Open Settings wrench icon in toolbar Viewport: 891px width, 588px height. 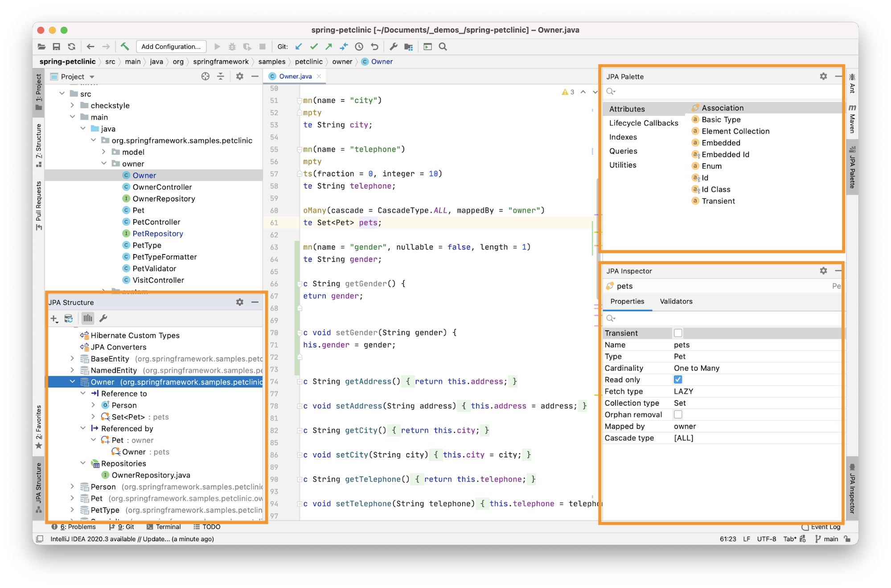[x=393, y=46]
